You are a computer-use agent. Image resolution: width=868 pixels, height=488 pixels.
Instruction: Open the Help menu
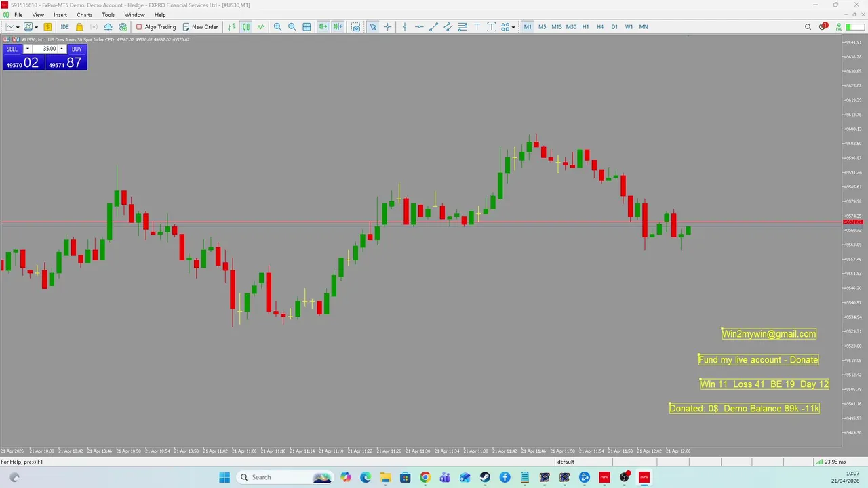click(160, 15)
